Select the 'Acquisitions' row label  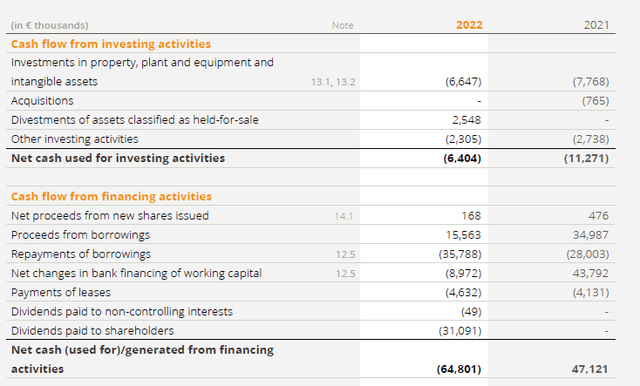42,101
